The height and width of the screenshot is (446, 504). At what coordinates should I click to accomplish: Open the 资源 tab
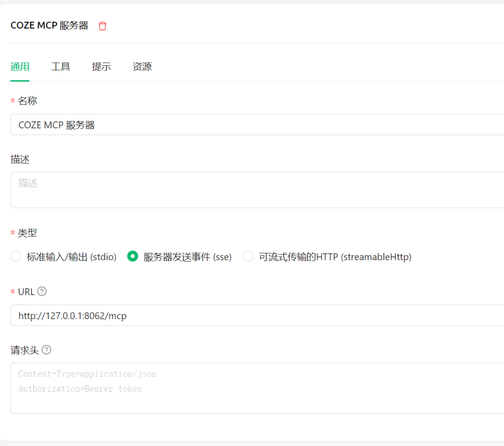pos(142,67)
